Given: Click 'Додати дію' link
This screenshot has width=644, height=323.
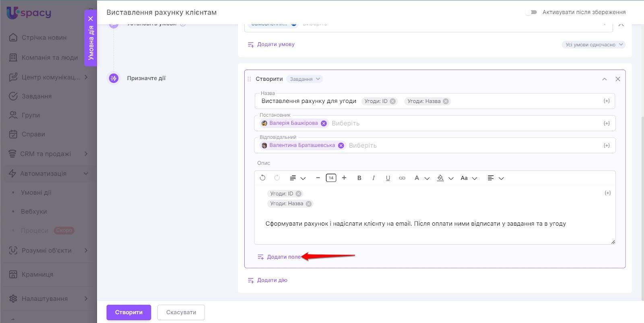Looking at the screenshot, I should pos(272,280).
